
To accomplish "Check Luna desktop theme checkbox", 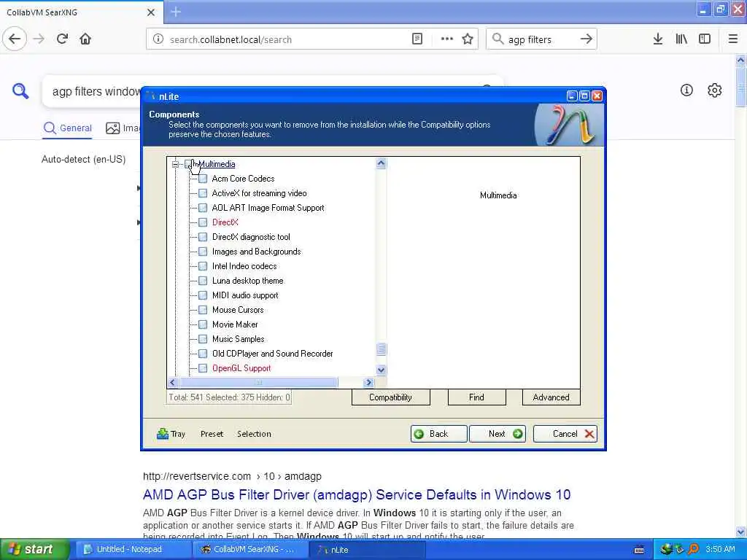I will pyautogui.click(x=203, y=281).
